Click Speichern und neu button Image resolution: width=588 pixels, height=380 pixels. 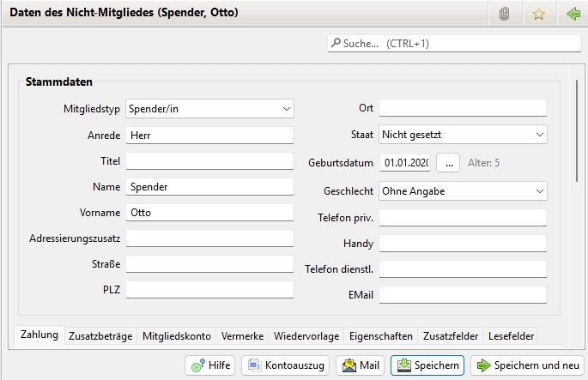527,365
